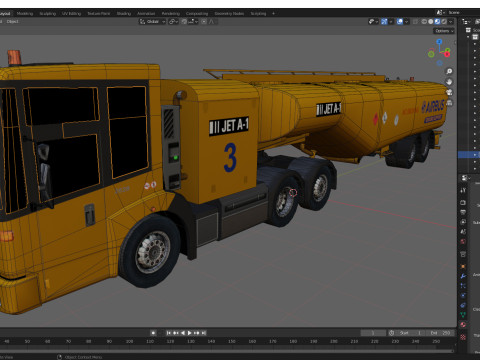480x360 pixels.
Task: Click the timeline horizontal scrollbar
Action: (227, 351)
